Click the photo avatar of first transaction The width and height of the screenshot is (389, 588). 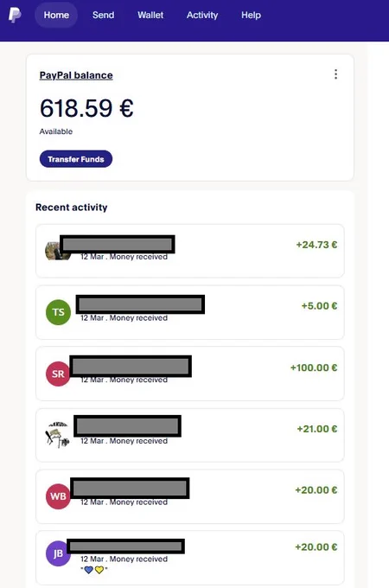tap(57, 251)
